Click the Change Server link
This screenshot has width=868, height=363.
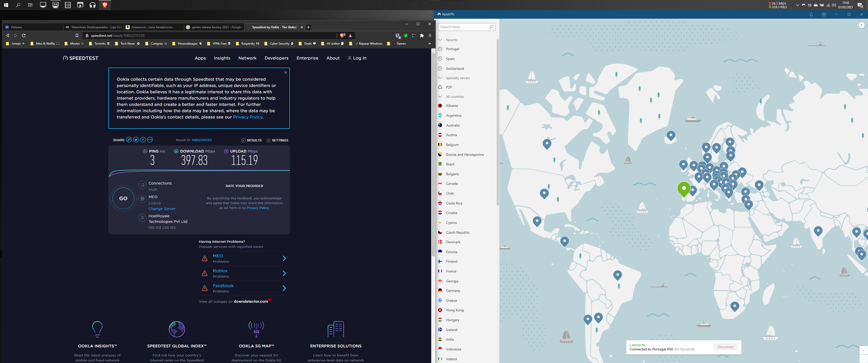click(x=162, y=209)
